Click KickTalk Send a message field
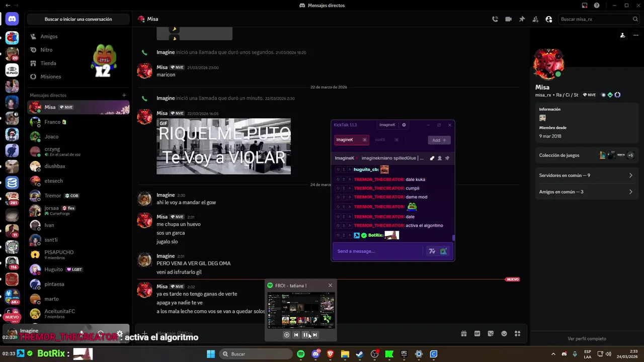 [378, 251]
